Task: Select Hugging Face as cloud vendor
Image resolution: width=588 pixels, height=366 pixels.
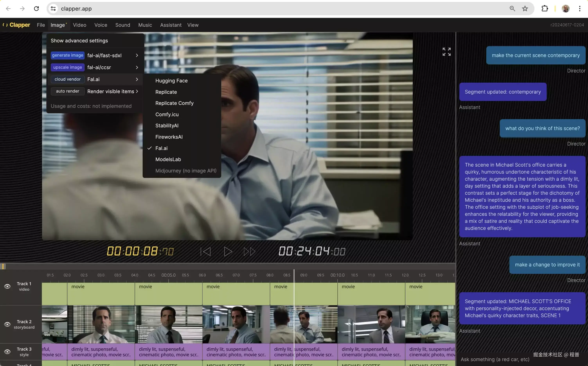Action: [171, 81]
